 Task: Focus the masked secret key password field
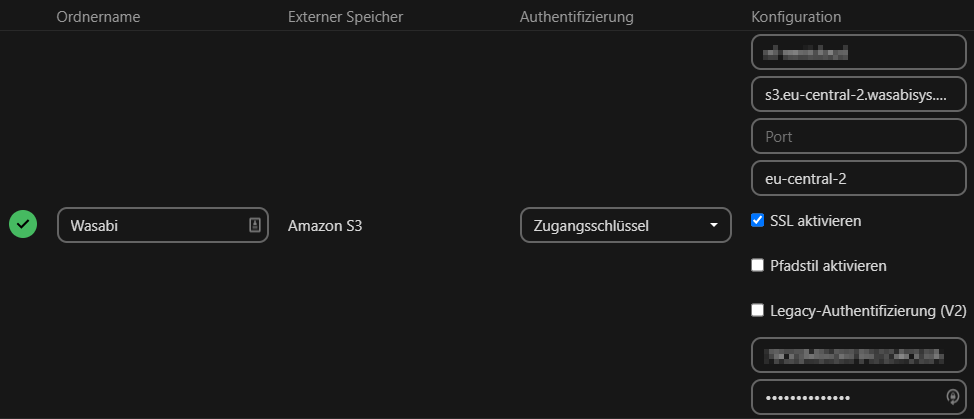[845, 397]
